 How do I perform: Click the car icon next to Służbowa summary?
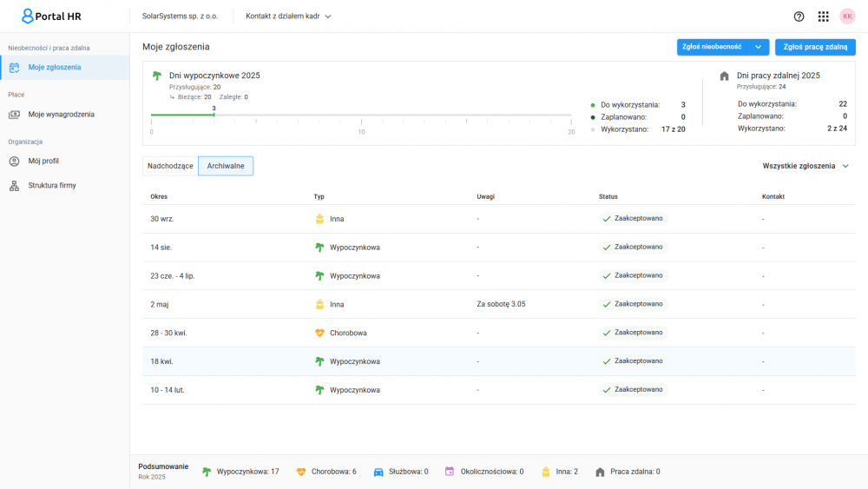(378, 472)
